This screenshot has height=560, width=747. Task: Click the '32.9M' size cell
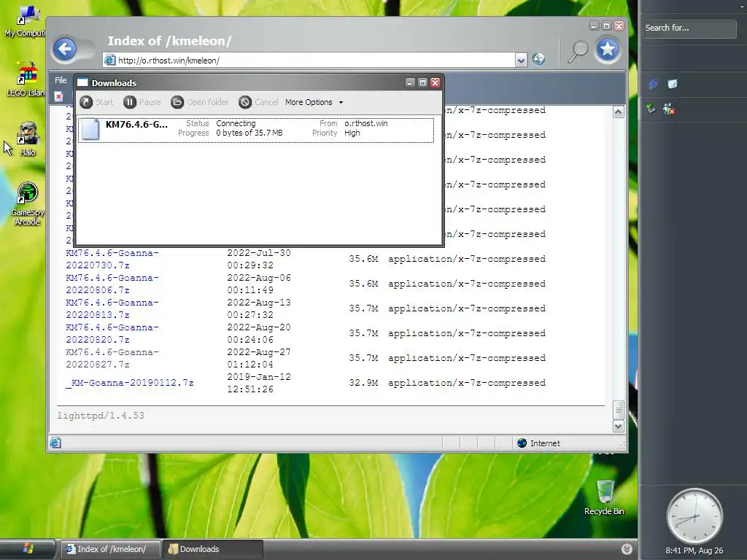click(363, 383)
